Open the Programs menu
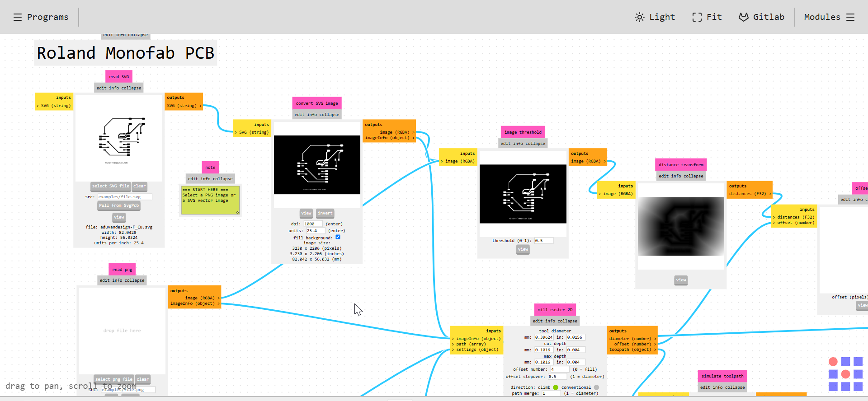This screenshot has height=401, width=868. pos(41,17)
